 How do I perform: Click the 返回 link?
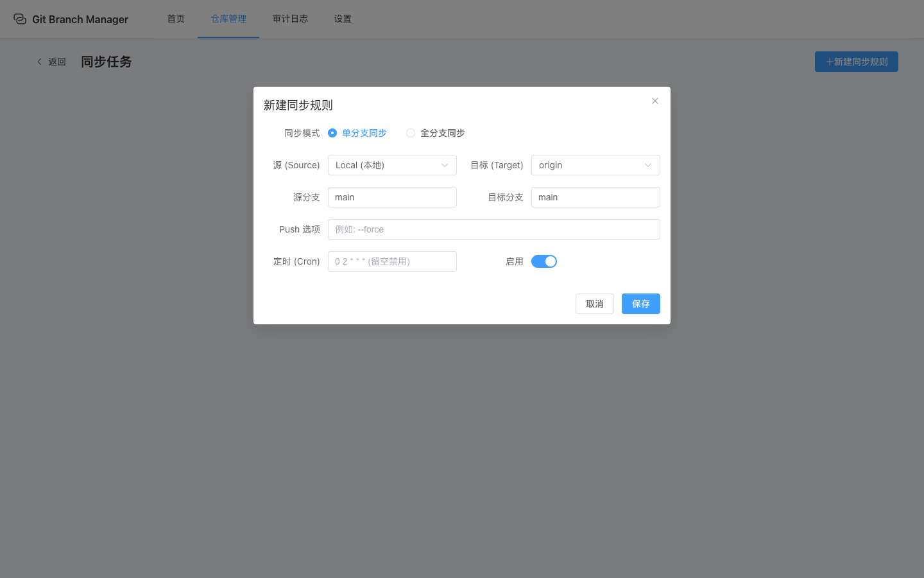[56, 62]
